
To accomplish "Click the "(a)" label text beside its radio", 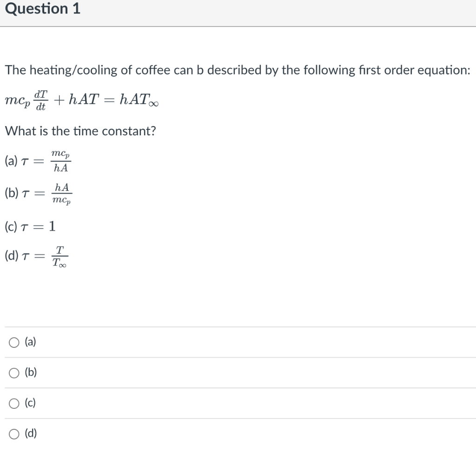I will click(30, 342).
